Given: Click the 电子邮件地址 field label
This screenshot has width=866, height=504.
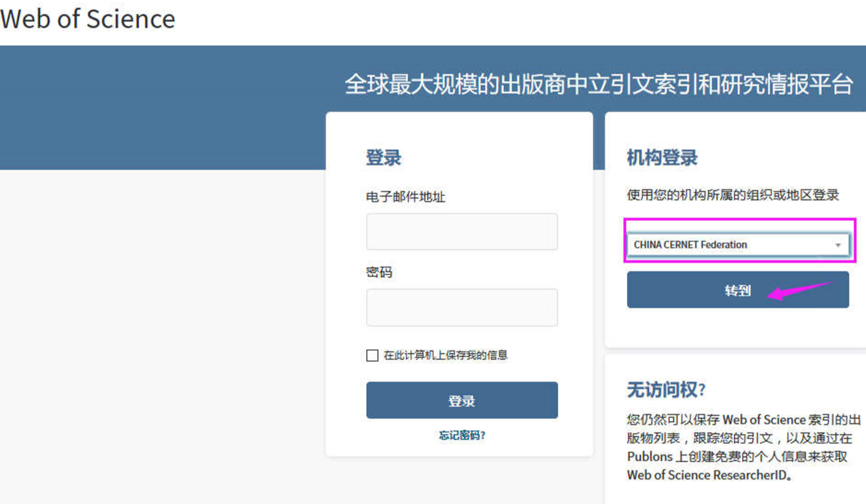Looking at the screenshot, I should click(x=406, y=197).
